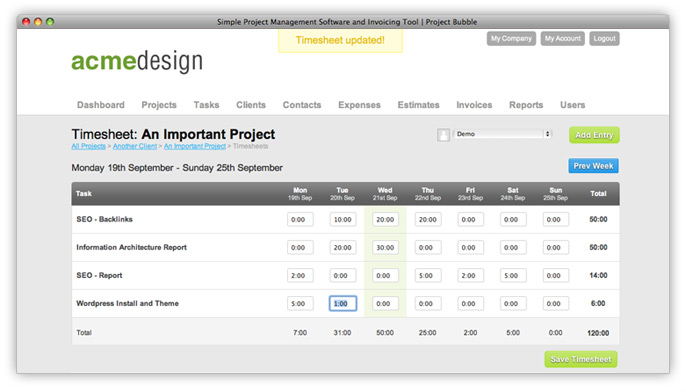Click the Information Architecture Report task name
Viewport: 686px width, 392px height.
(x=131, y=247)
